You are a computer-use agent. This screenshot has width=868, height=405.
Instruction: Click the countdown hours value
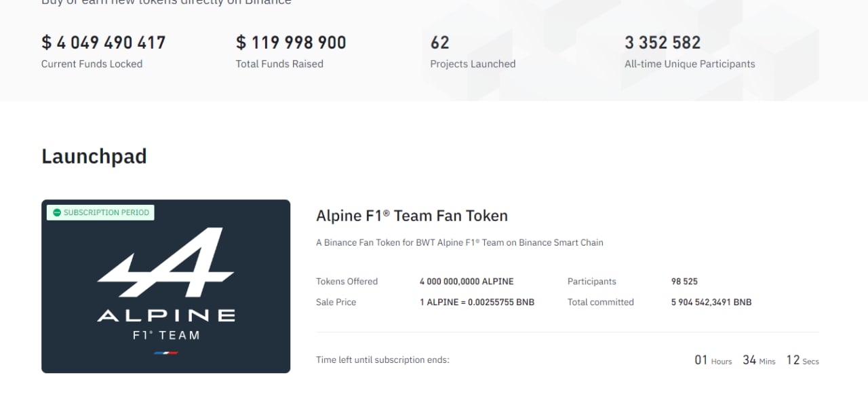[701, 360]
